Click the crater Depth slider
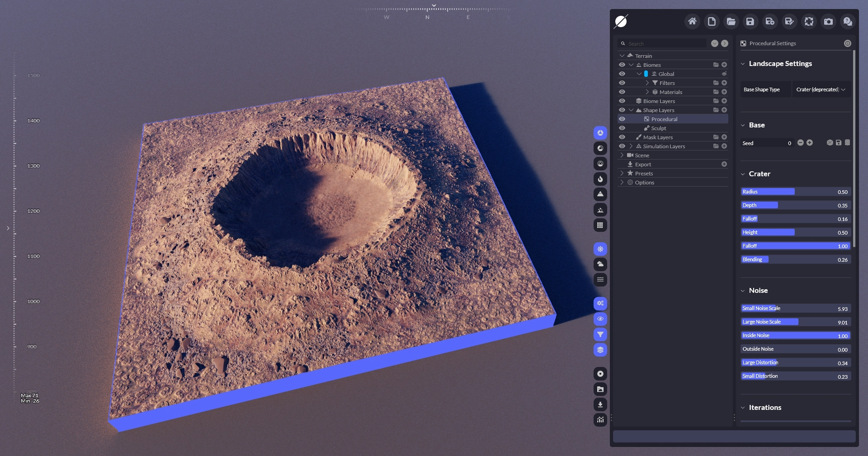The height and width of the screenshot is (456, 868). tap(796, 205)
